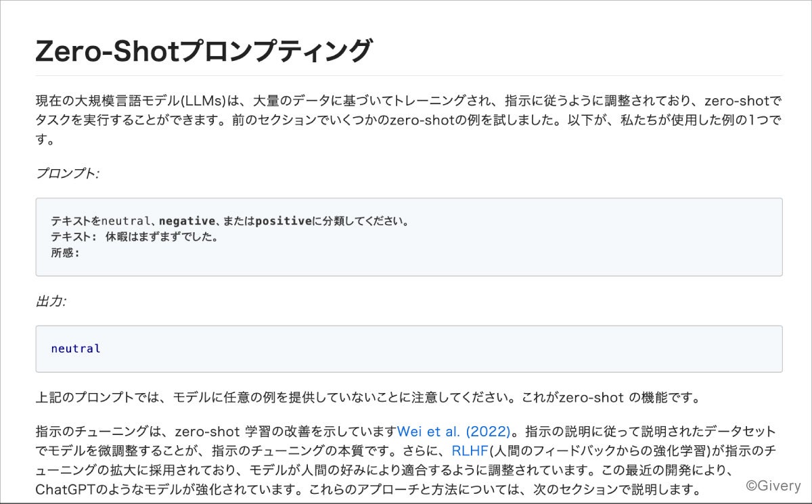Click the neutral output text
The image size is (812, 504).
pyautogui.click(x=76, y=349)
